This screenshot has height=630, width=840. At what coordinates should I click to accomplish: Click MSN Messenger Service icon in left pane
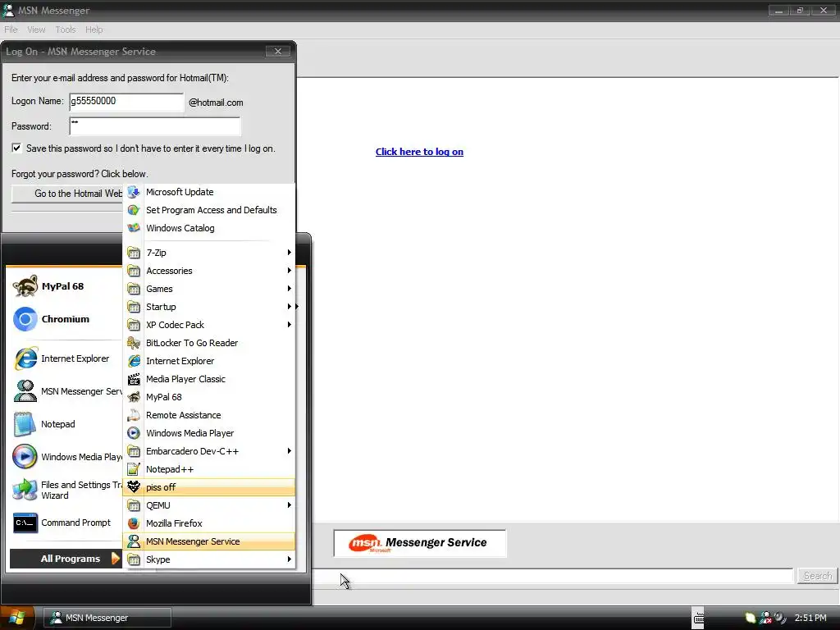click(x=25, y=391)
